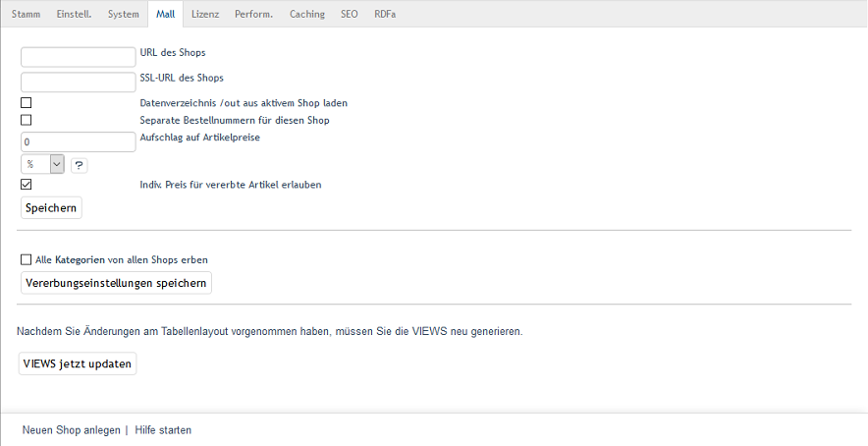Image resolution: width=868 pixels, height=446 pixels.
Task: Click the Neuen Shop anlegen link
Action: click(71, 430)
